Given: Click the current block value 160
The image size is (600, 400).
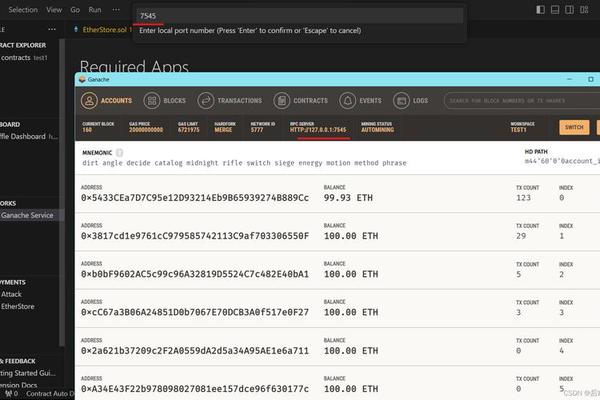Looking at the screenshot, I should [87, 130].
